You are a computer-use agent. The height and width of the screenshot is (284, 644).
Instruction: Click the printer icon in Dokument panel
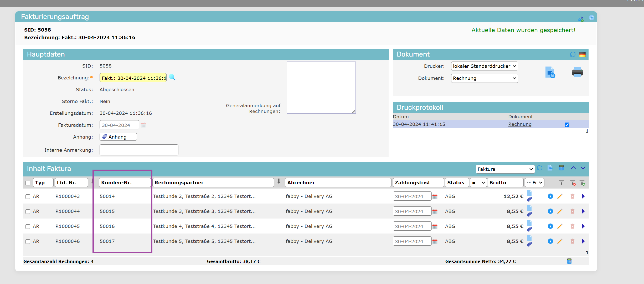577,72
